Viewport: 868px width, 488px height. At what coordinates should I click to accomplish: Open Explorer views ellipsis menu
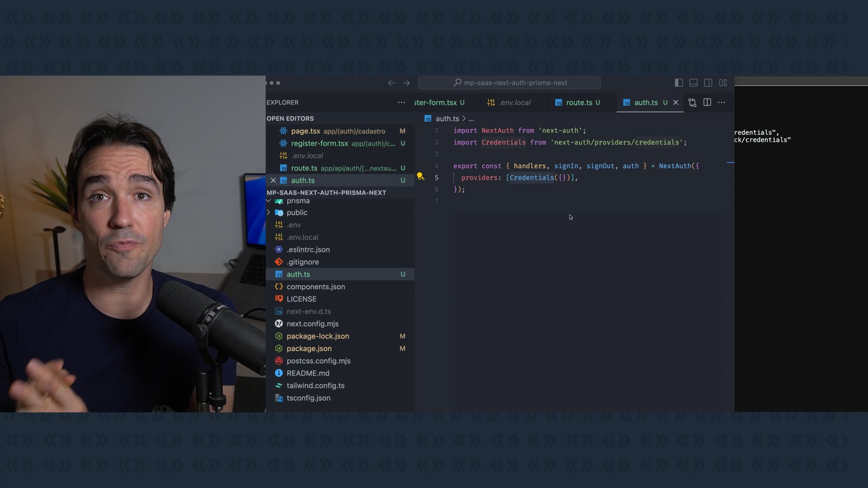tap(401, 103)
